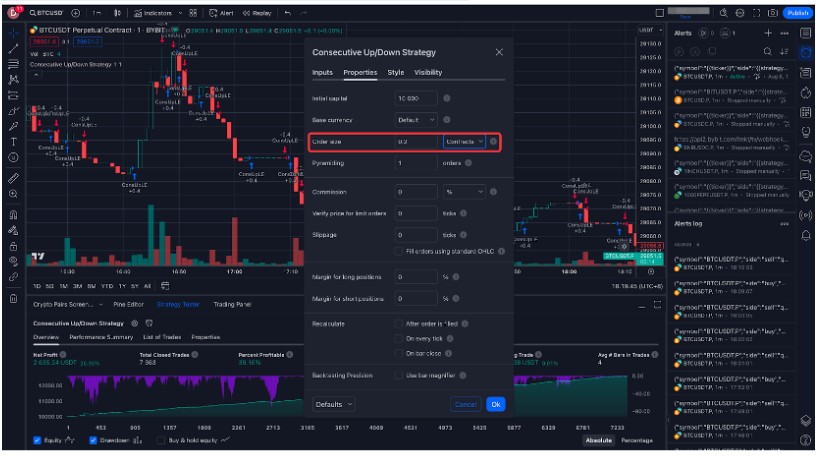Image resolution: width=816 pixels, height=457 pixels.
Task: Enable Use bar magnifier option
Action: pos(399,375)
